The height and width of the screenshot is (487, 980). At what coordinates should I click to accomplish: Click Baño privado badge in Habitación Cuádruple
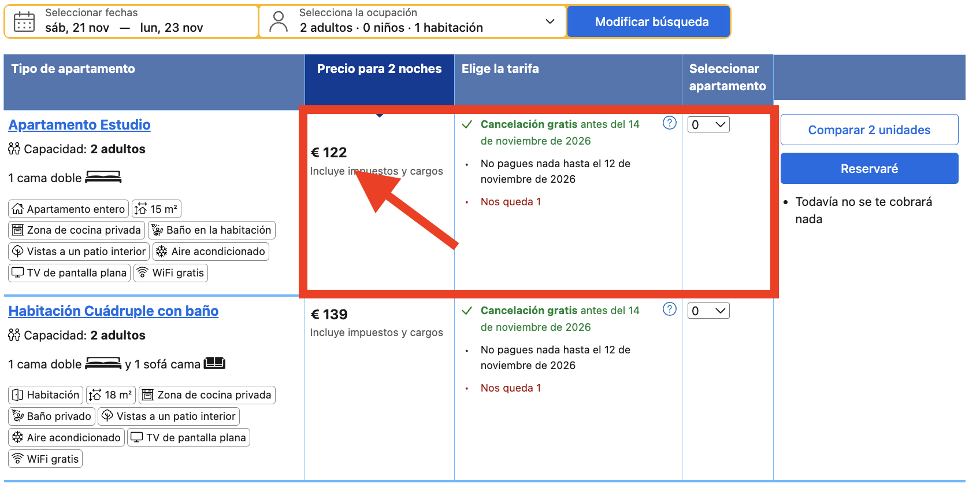point(51,416)
